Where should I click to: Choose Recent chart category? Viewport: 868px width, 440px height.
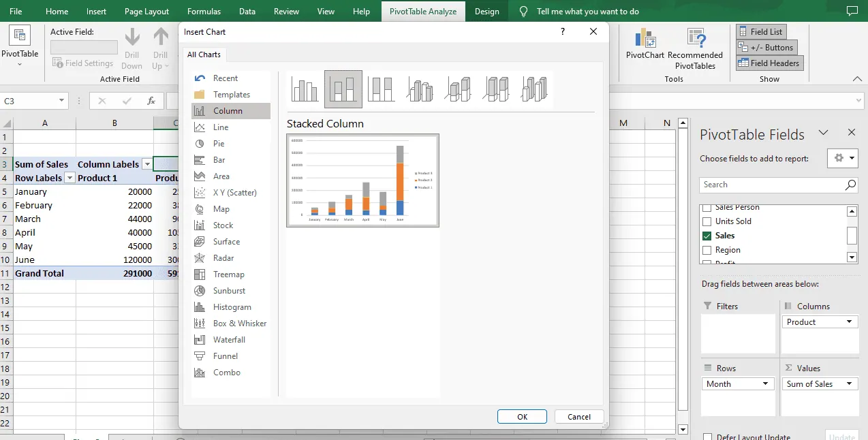[231, 78]
